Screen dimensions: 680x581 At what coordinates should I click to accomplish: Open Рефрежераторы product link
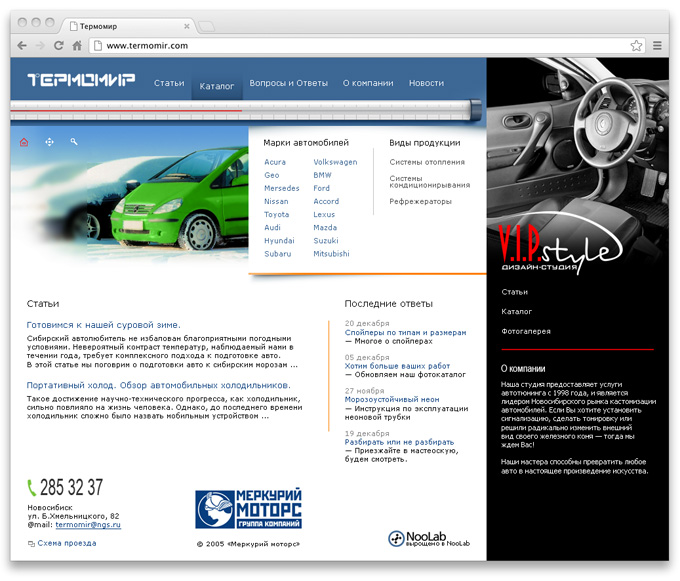[420, 201]
